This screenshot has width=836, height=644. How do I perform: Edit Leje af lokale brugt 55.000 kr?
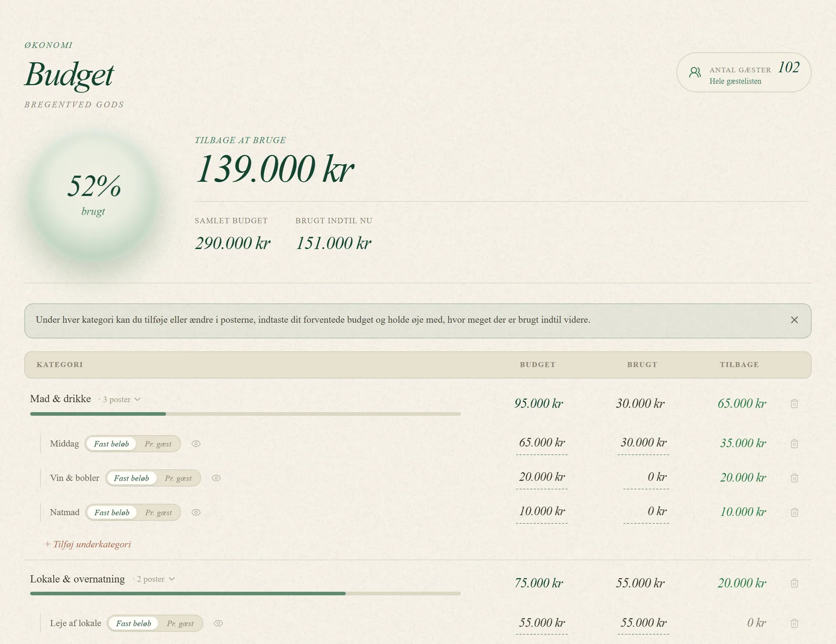coord(643,623)
